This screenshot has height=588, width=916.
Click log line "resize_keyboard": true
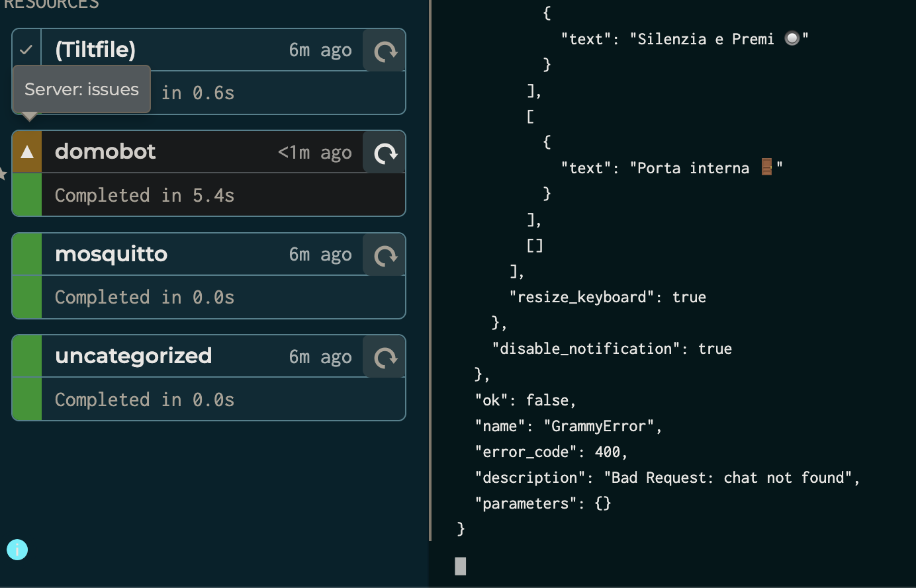pyautogui.click(x=608, y=297)
